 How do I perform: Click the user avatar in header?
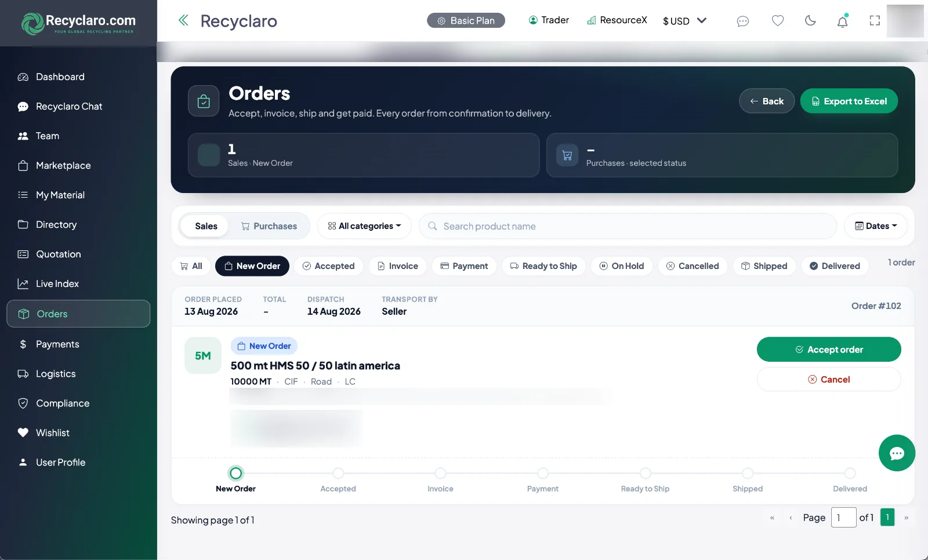click(x=905, y=21)
